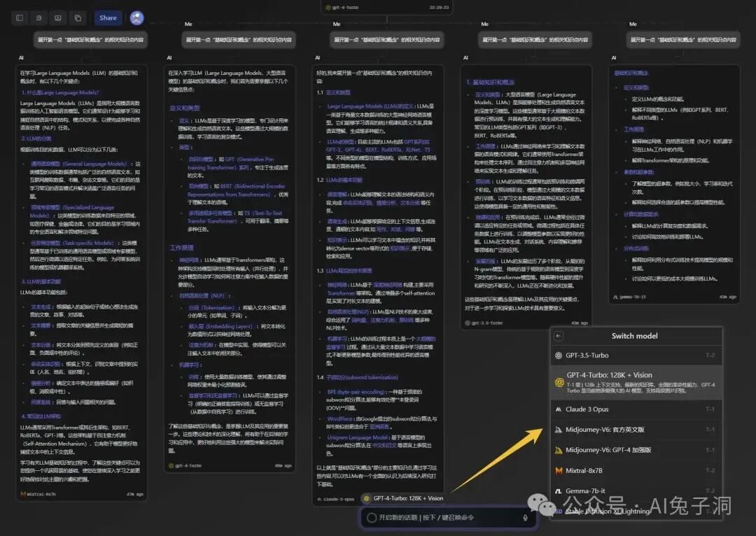Viewport: 756px width, 536px height.
Task: Open the 1. 什么是Large Language Models? link
Action: [x=60, y=92]
